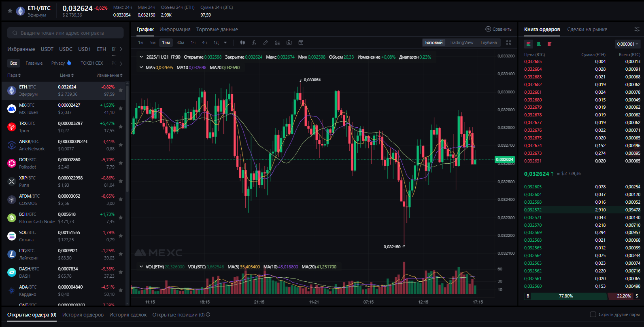Switch to the "Сделки на рынке" tab
Viewport: 644px width, 327px height.
(x=587, y=30)
